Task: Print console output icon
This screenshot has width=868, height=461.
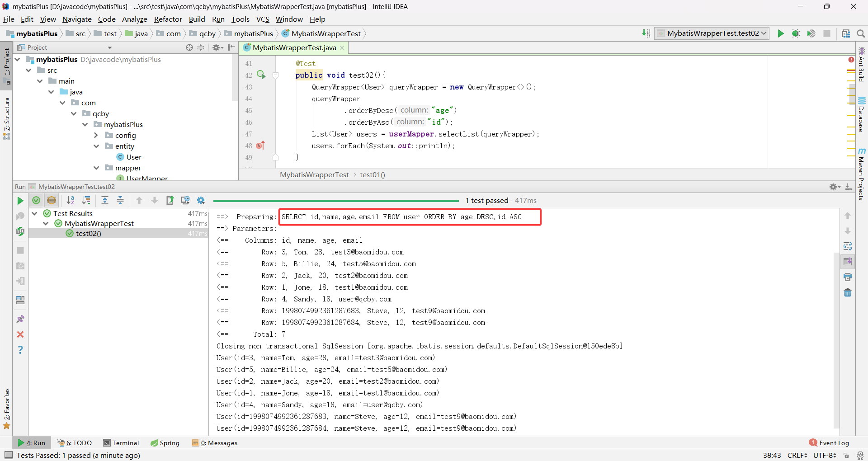Action: click(x=848, y=277)
